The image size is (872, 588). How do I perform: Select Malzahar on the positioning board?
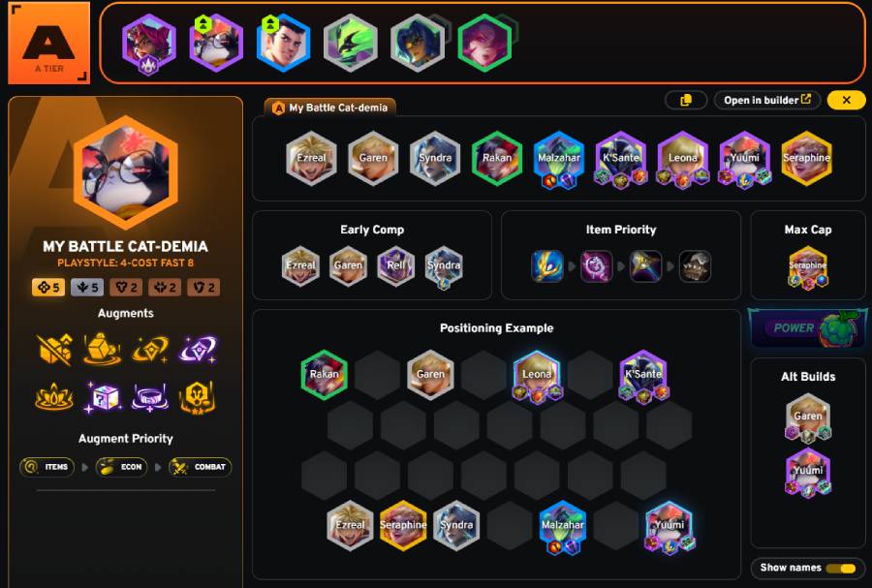click(562, 527)
